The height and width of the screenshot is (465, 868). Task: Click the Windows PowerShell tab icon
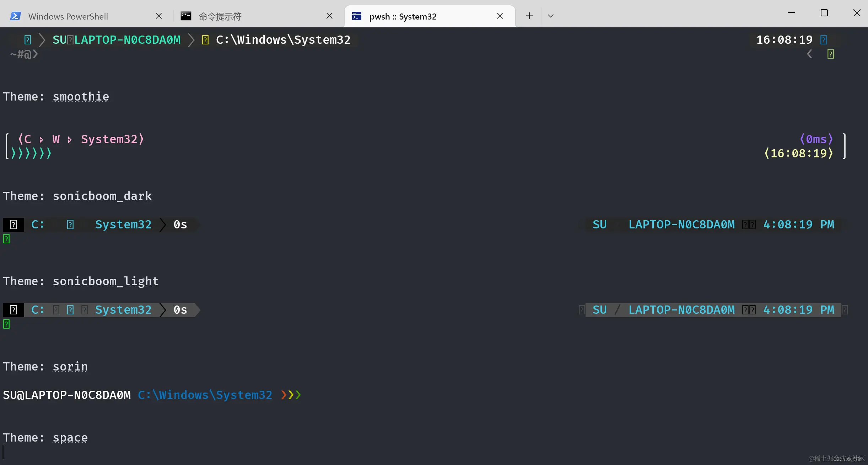15,16
